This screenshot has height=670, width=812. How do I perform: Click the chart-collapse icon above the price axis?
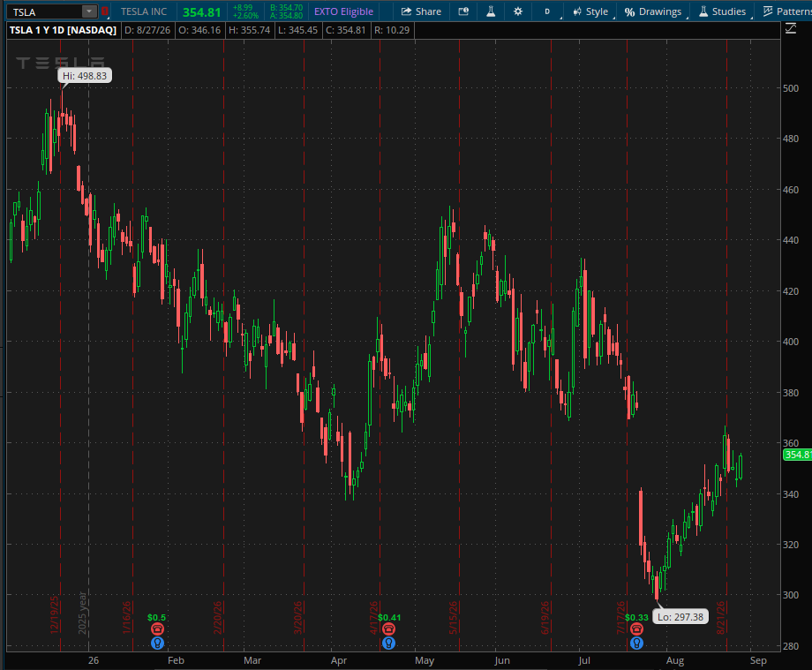click(x=791, y=29)
